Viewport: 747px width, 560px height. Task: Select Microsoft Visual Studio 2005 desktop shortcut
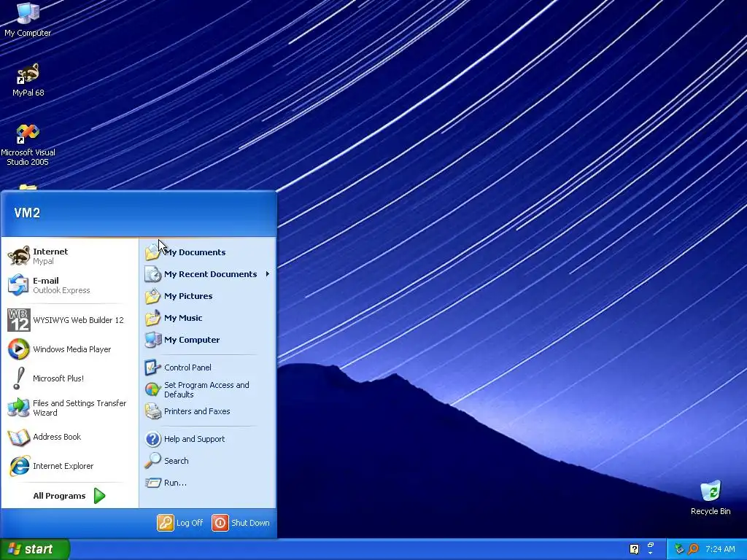tap(28, 145)
